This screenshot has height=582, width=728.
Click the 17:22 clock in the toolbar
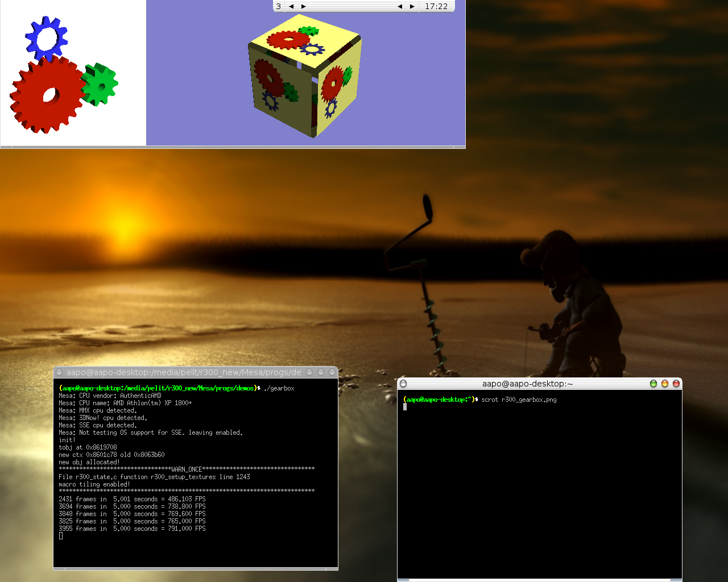(436, 6)
